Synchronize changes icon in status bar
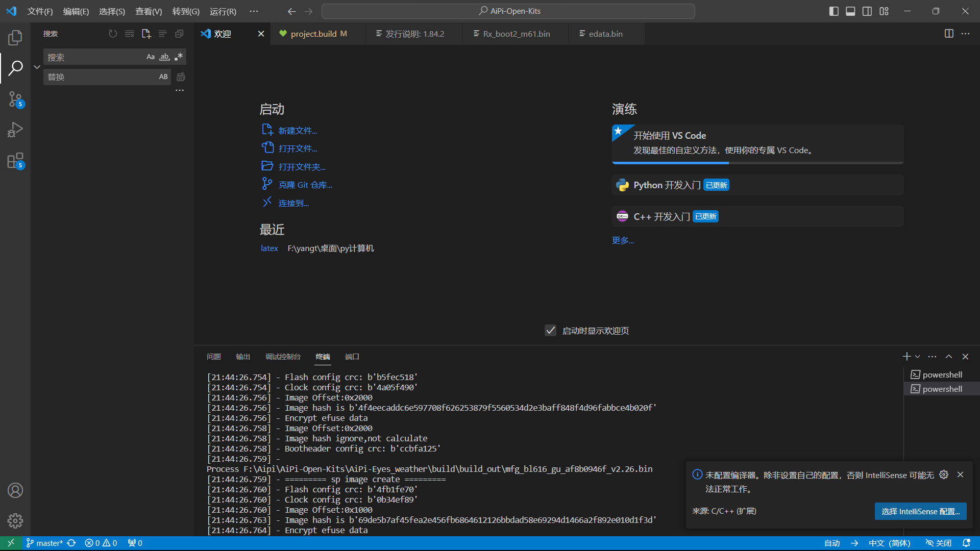 (x=71, y=543)
